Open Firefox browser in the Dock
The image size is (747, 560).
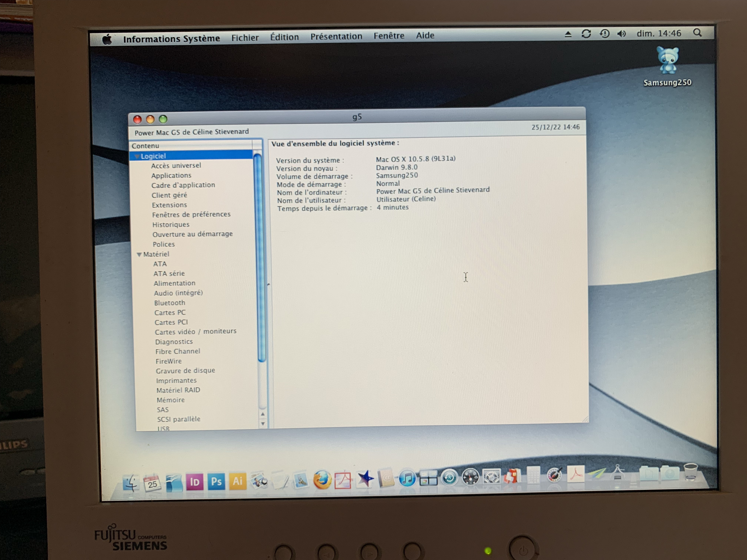tap(322, 480)
